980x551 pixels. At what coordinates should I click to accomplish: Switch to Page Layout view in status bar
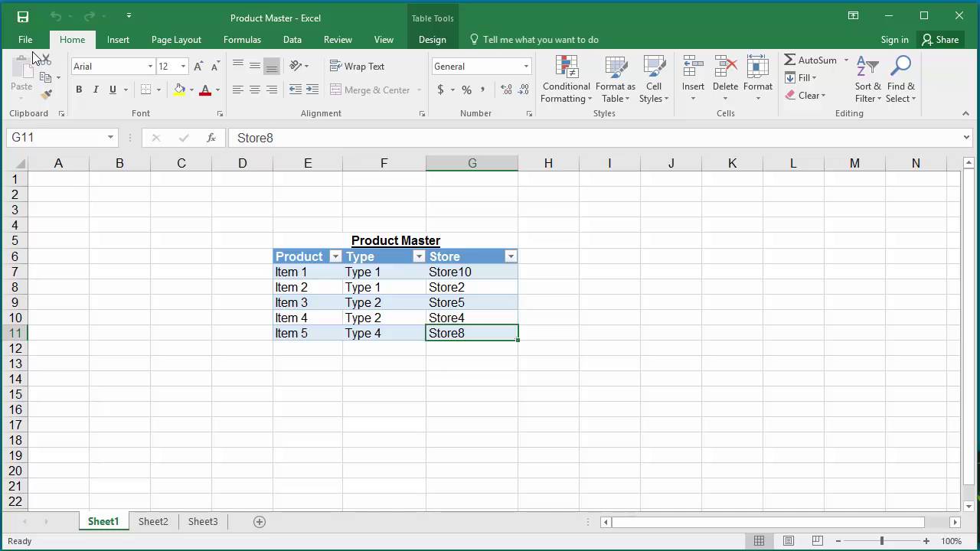(789, 541)
